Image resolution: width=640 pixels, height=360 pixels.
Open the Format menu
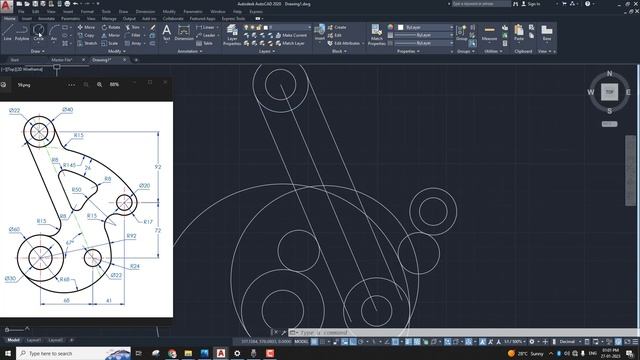coord(87,11)
